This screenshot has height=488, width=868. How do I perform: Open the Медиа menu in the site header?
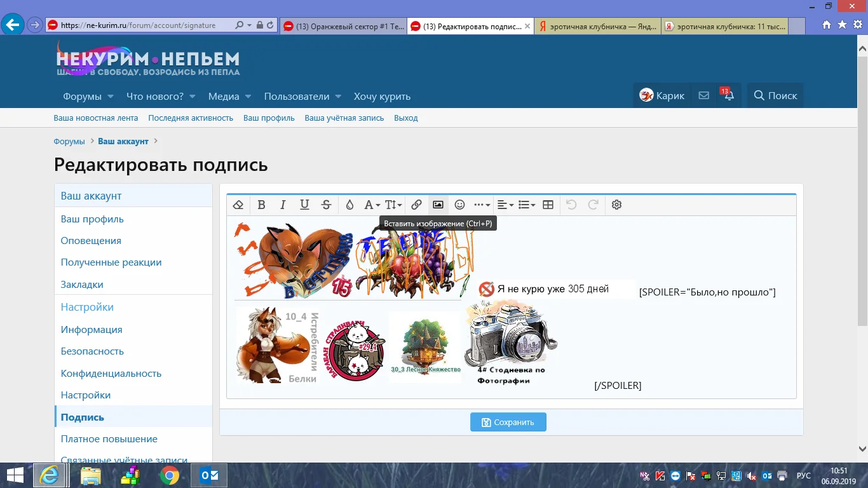pos(224,96)
